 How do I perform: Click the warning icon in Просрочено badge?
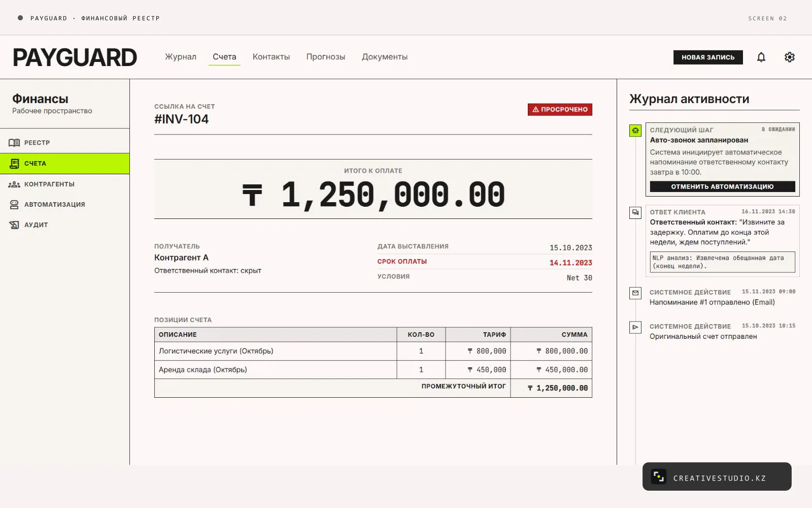click(535, 110)
